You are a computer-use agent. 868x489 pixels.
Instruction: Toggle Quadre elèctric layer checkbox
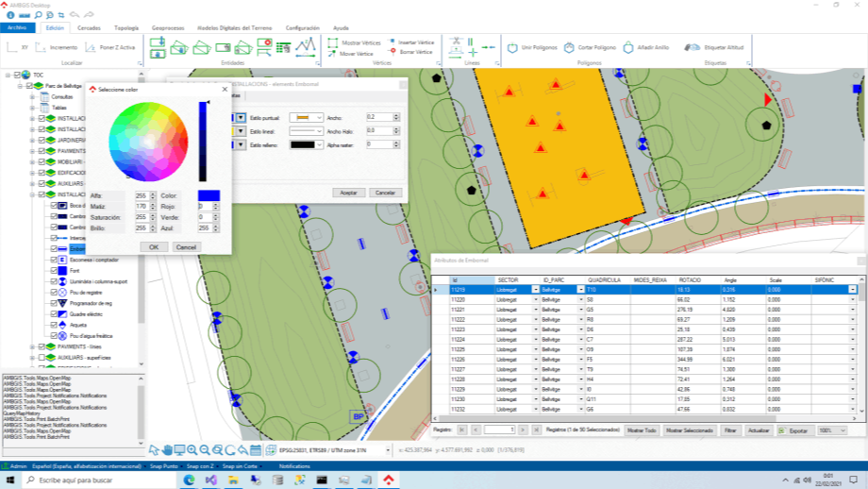tap(54, 313)
